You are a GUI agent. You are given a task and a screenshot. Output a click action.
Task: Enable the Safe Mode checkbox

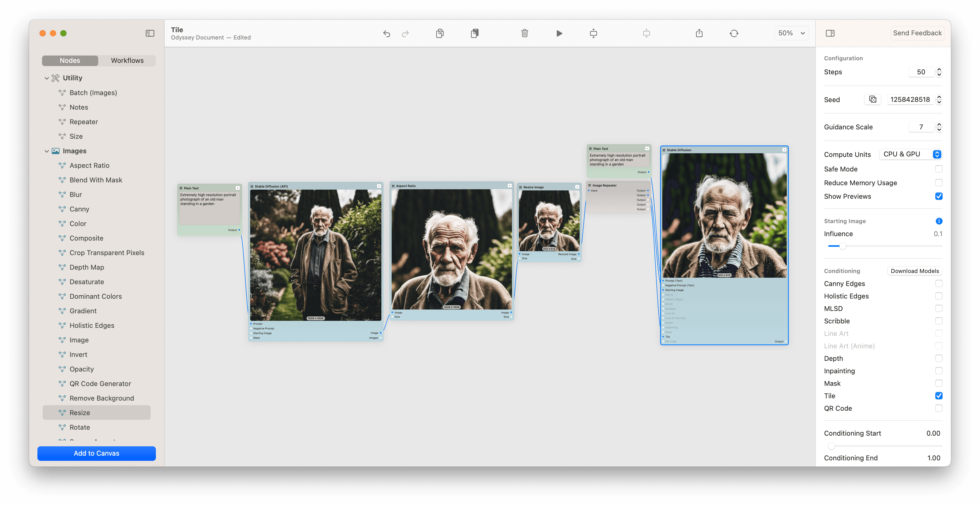point(938,169)
